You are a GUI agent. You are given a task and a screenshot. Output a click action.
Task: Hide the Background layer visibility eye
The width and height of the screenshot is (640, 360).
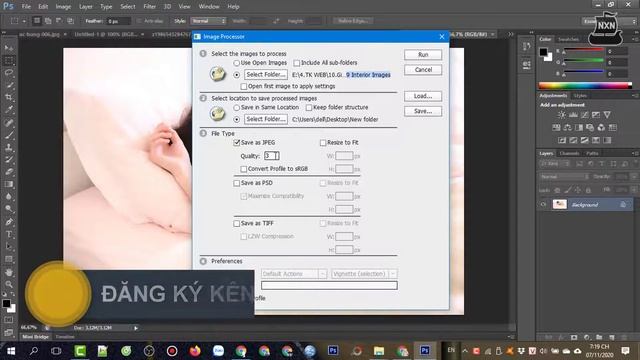click(543, 204)
